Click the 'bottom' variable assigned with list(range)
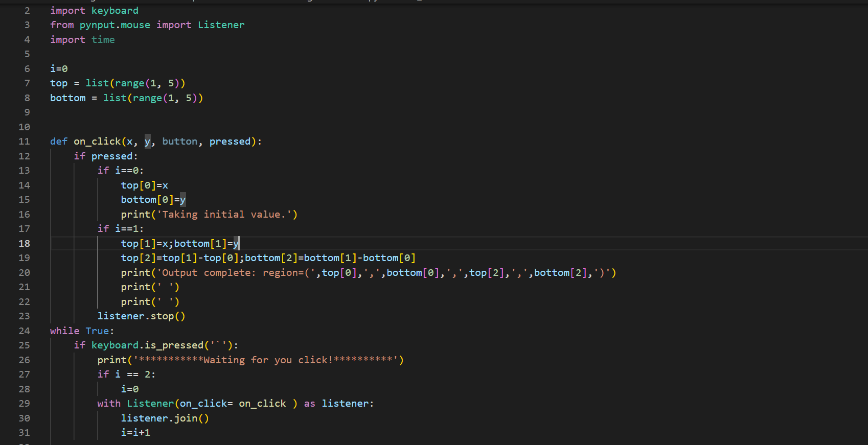The height and width of the screenshot is (445, 868). point(67,98)
